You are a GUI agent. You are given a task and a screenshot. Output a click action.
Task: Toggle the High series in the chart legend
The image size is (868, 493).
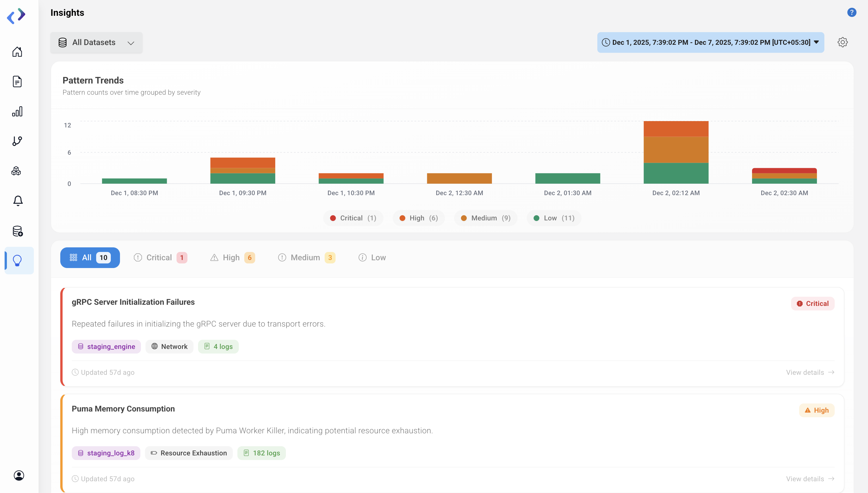click(x=418, y=218)
